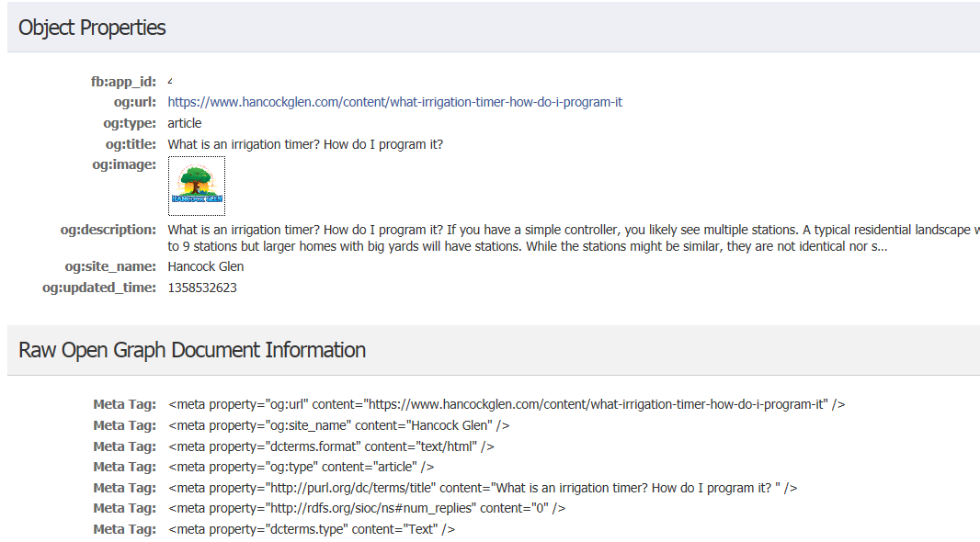
Task: Click the og:url meta tag line
Action: click(507, 404)
